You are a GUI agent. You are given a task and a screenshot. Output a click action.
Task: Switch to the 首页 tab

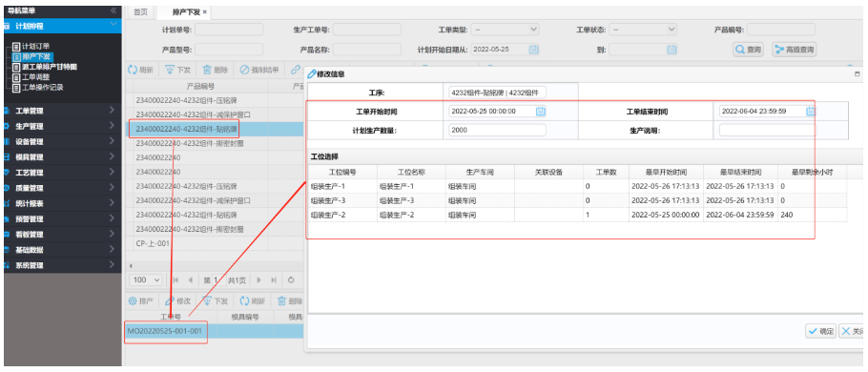coord(141,11)
